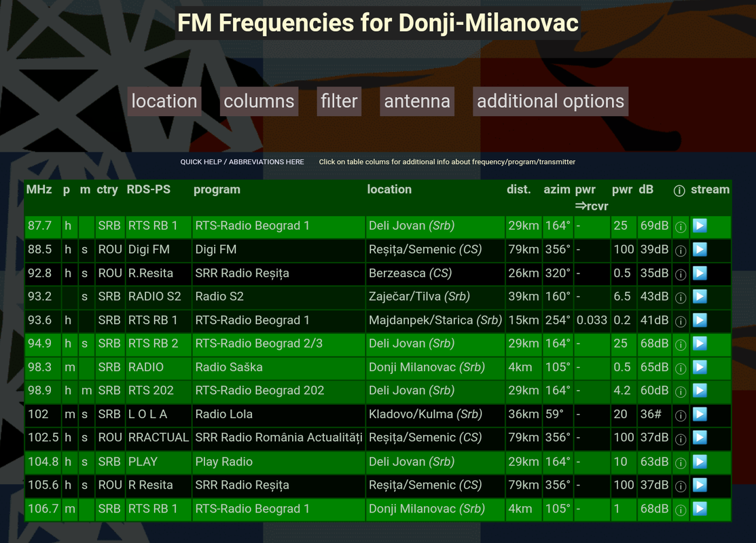Show info for the 102.5 RRACTUAL row
756x543 pixels.
[681, 439]
